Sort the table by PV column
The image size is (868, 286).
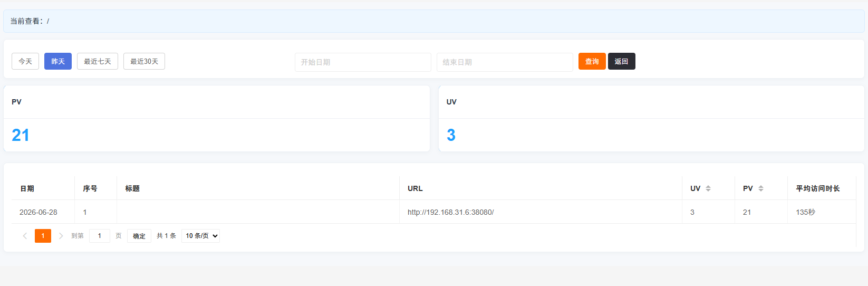tap(761, 188)
